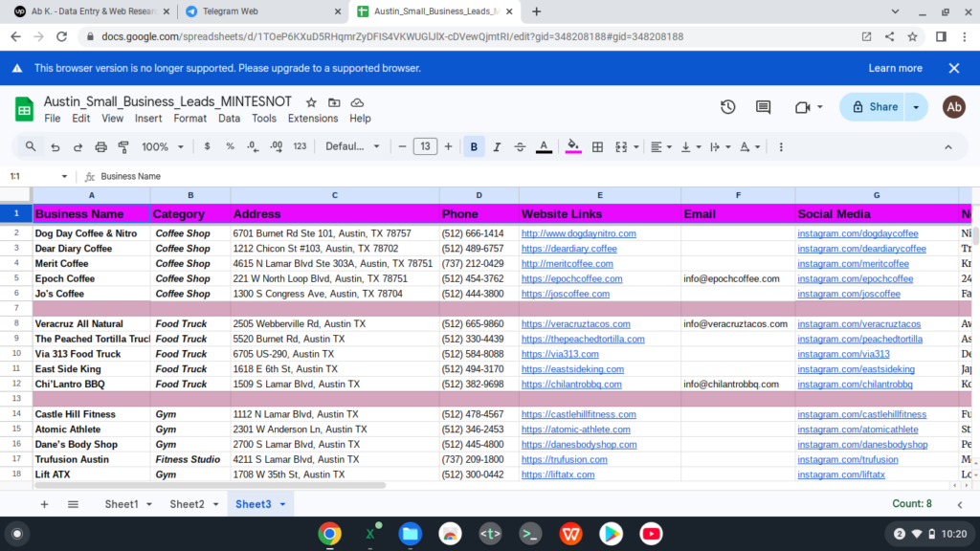This screenshot has height=551, width=980.
Task: Expand merge cells options arrow
Action: 636,147
